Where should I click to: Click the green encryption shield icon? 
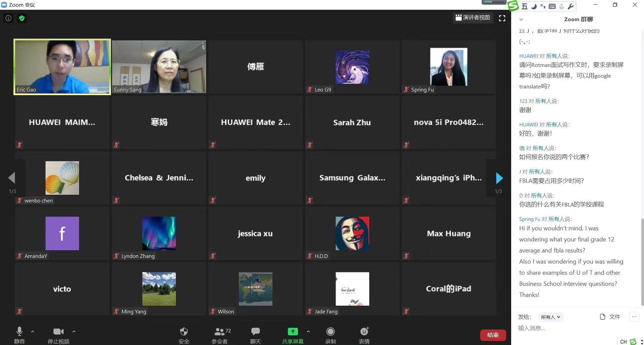pos(22,18)
